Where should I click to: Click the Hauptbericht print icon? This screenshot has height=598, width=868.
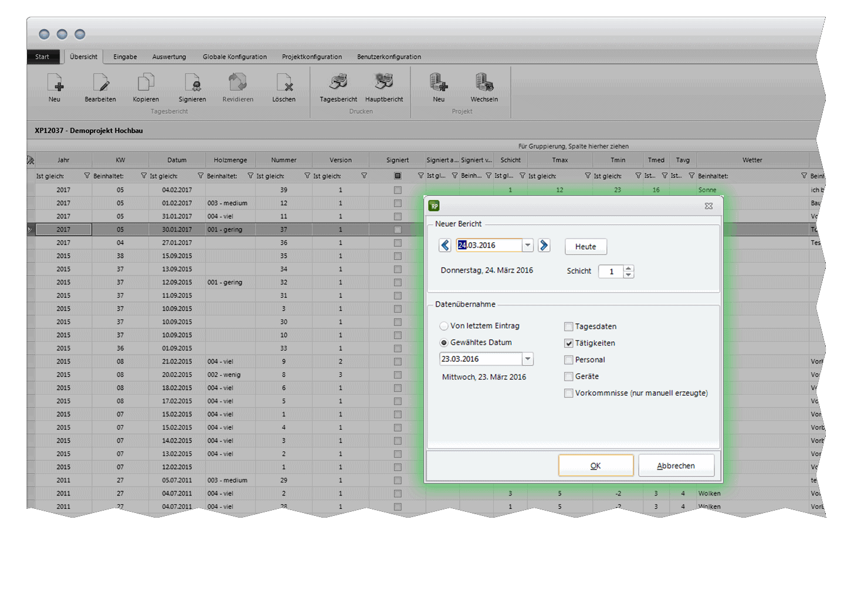(x=384, y=83)
